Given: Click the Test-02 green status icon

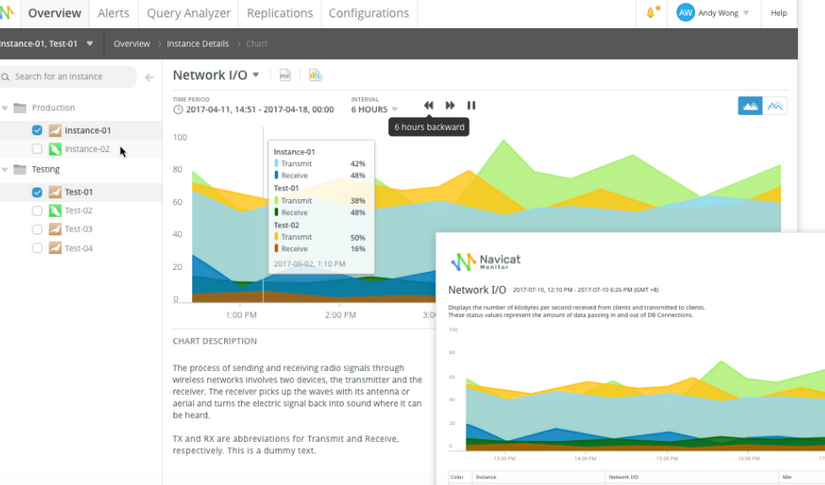Looking at the screenshot, I should pos(55,211).
